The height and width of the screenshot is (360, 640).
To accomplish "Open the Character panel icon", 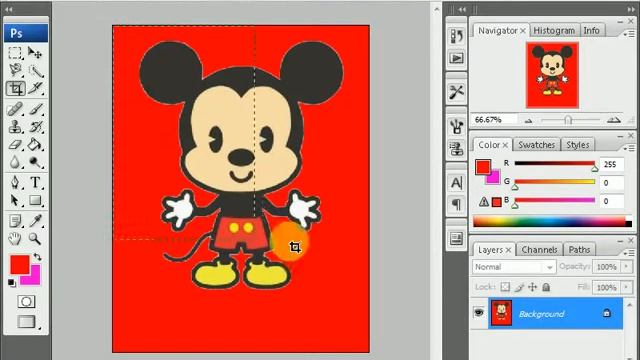I will pos(456,182).
